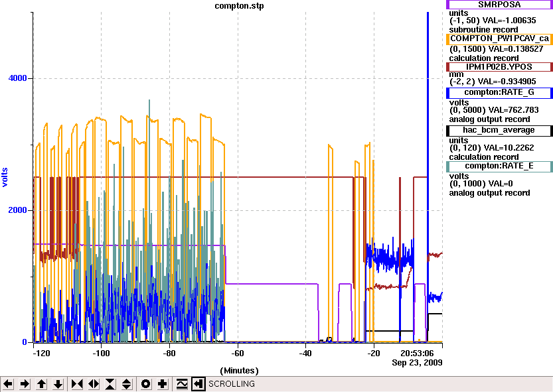Select the SMRPOSA curve legend
Screen dimensions: 553x392
point(499,5)
